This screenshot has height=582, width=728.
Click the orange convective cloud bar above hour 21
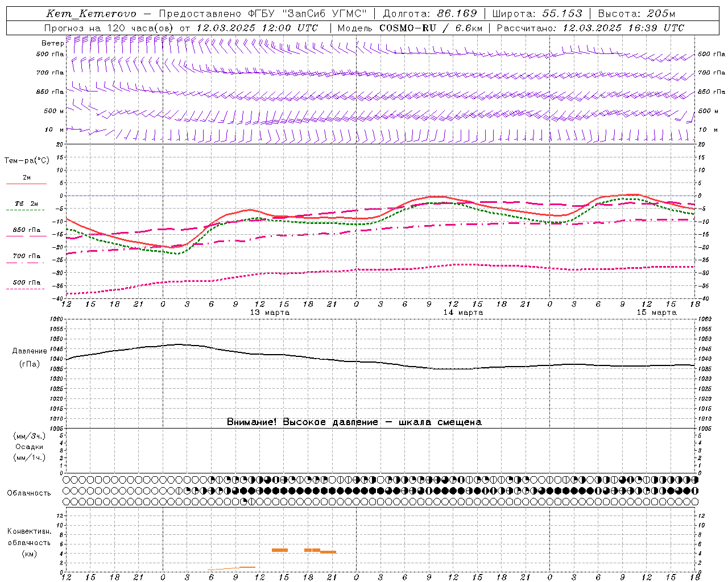pyautogui.click(x=328, y=552)
